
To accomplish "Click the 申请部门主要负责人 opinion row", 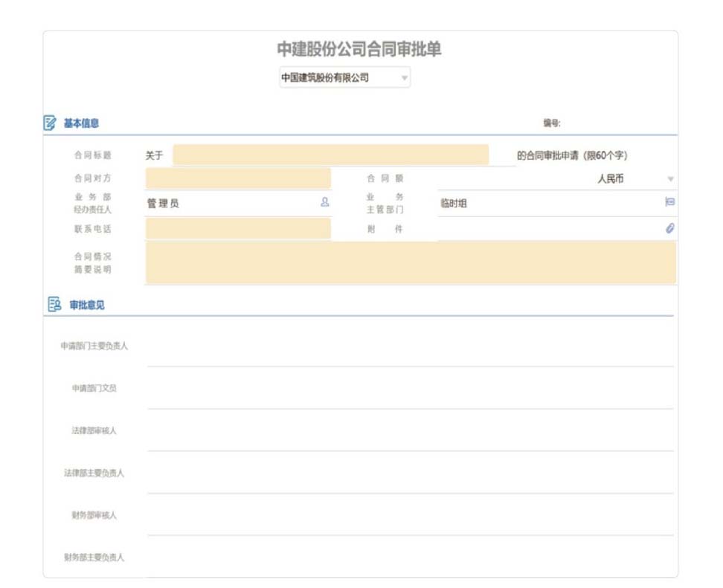I will [x=411, y=346].
